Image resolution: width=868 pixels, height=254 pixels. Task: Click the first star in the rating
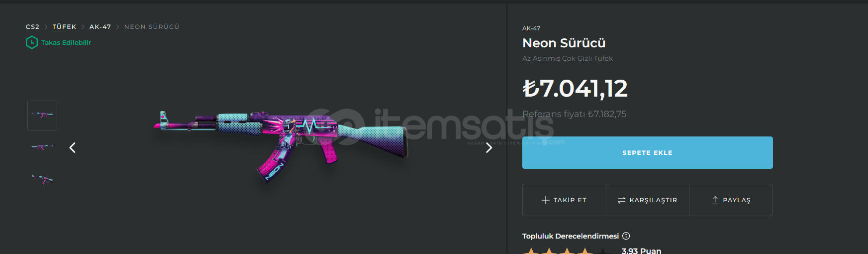(x=531, y=251)
